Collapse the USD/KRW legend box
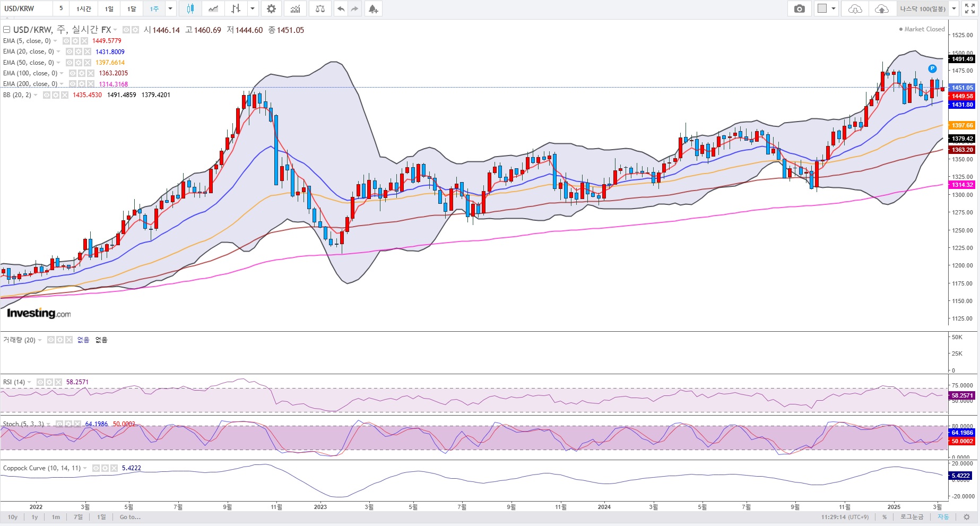 [x=7, y=30]
